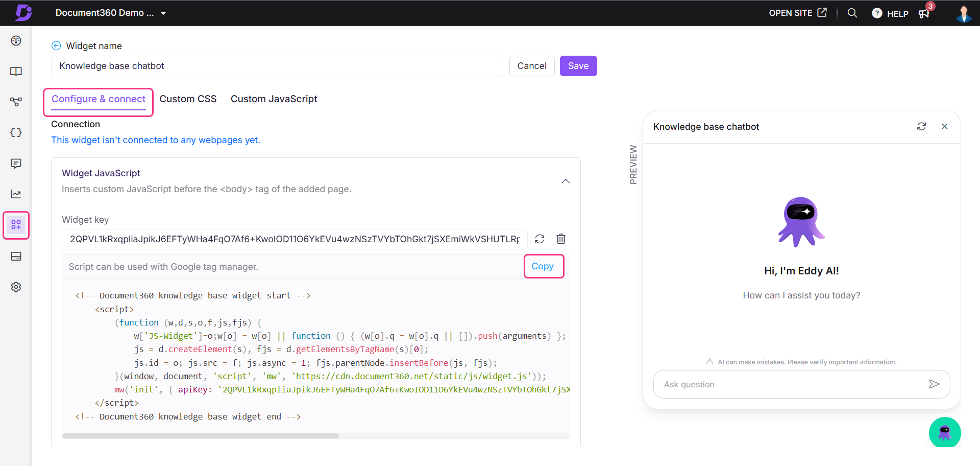Click the "Hi, I'm Eddy AI!" heading
The width and height of the screenshot is (980, 466).
801,271
